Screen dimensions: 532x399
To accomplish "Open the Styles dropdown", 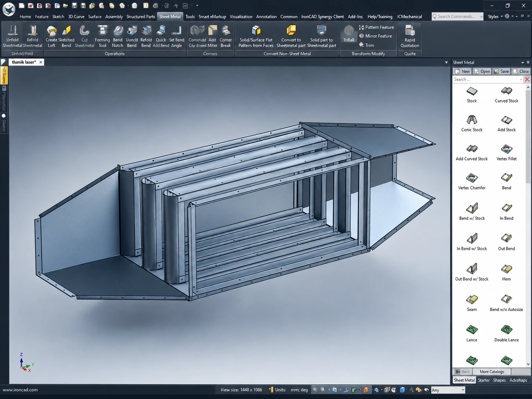I will (x=495, y=17).
